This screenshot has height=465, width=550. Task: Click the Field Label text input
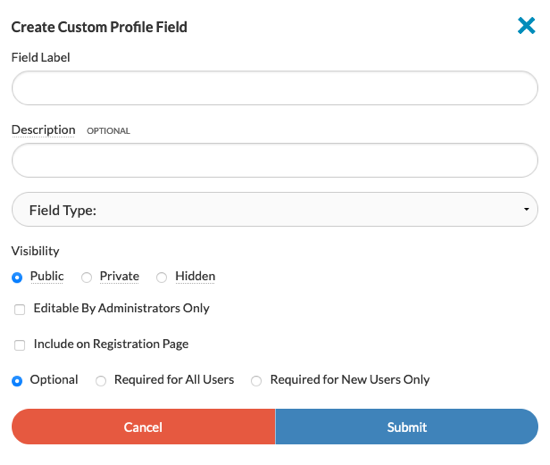tap(275, 88)
